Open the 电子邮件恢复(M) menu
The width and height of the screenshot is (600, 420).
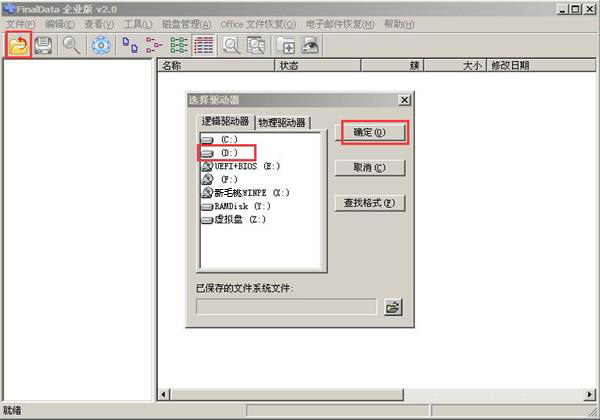340,24
